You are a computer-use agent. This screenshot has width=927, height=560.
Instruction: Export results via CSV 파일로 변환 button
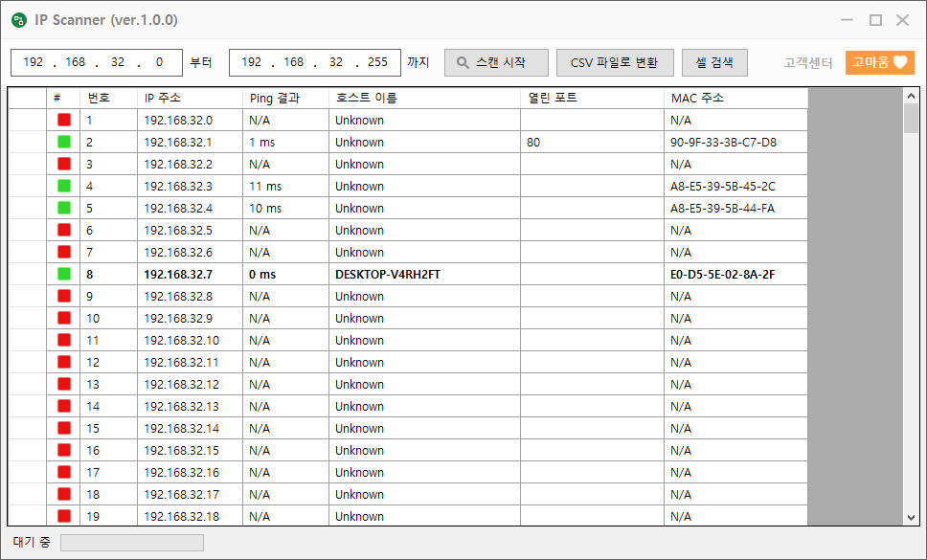pyautogui.click(x=615, y=62)
